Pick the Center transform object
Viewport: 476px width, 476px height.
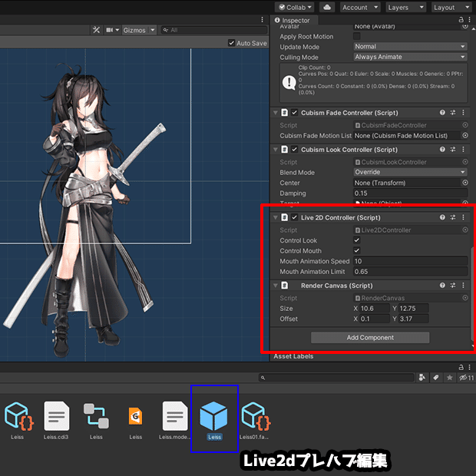(465, 183)
